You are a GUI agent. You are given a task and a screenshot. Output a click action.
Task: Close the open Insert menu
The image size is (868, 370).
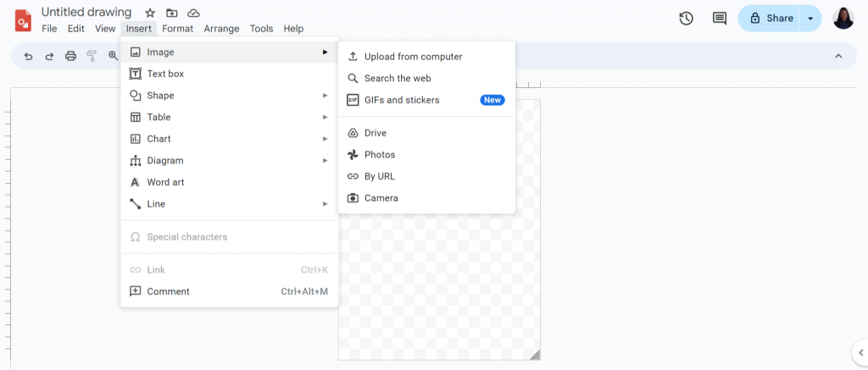pos(138,29)
